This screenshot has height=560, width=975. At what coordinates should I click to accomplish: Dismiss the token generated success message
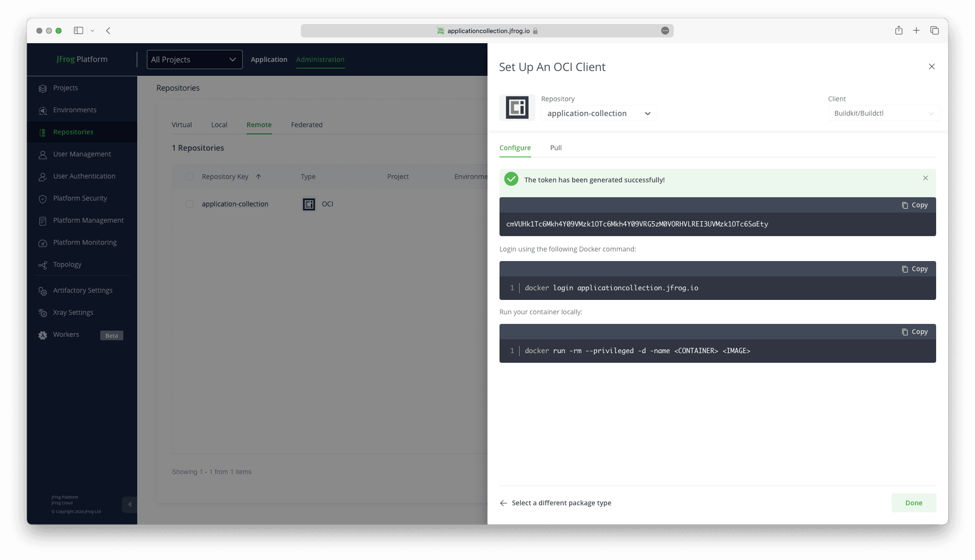tap(925, 178)
